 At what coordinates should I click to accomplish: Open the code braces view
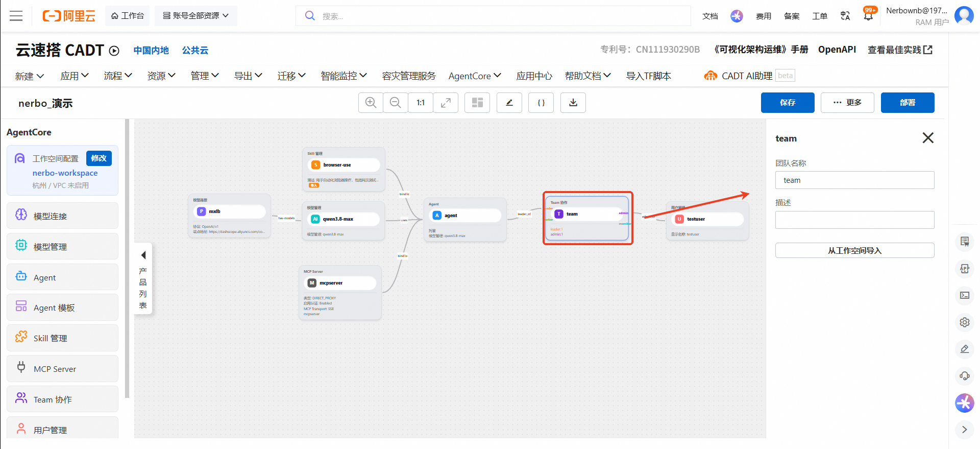541,103
